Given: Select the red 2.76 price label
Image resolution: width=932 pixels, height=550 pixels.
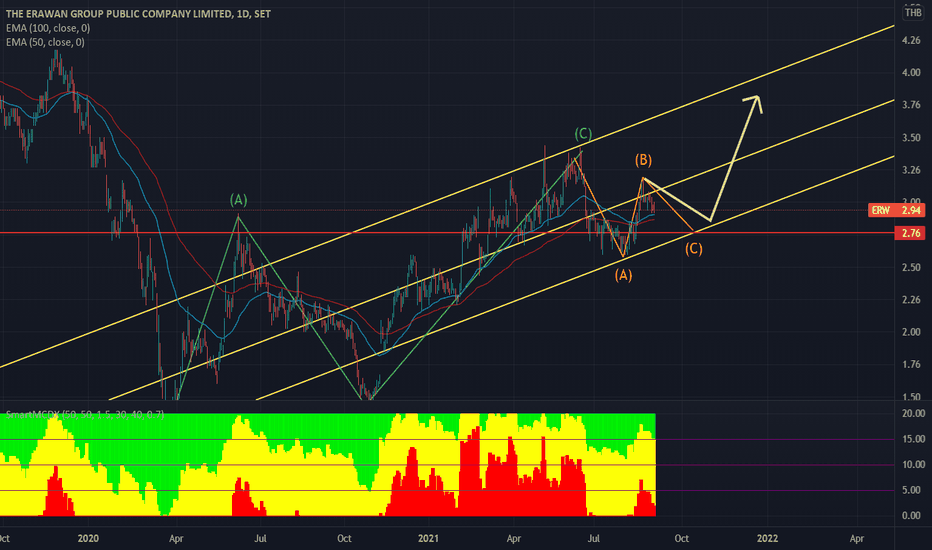Looking at the screenshot, I should pyautogui.click(x=910, y=233).
